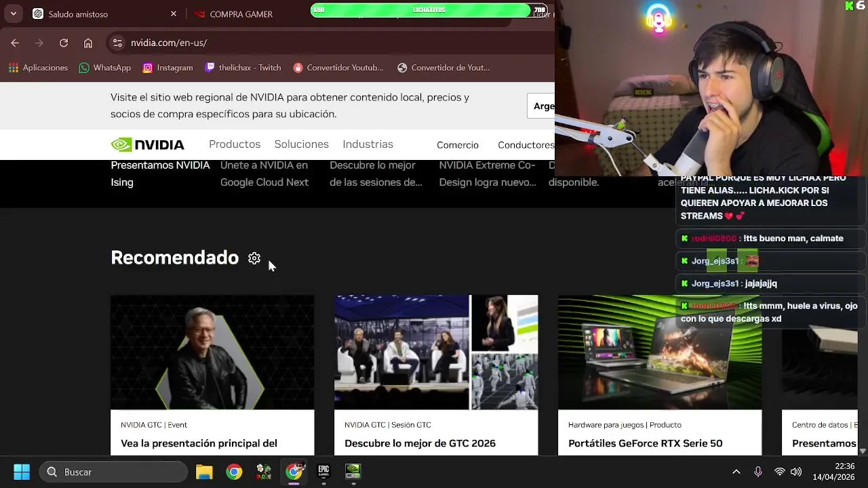Open the tab search dropdown arrow
The height and width of the screenshot is (488, 868).
pos(14,14)
